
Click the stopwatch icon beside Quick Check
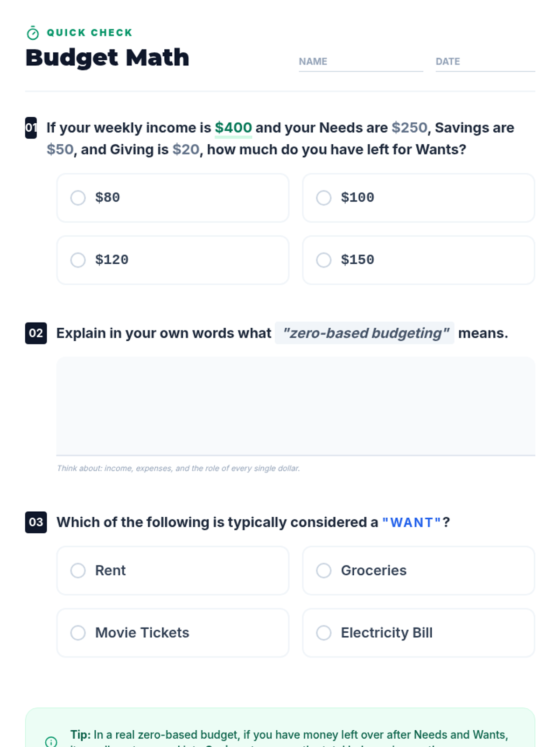[x=33, y=33]
